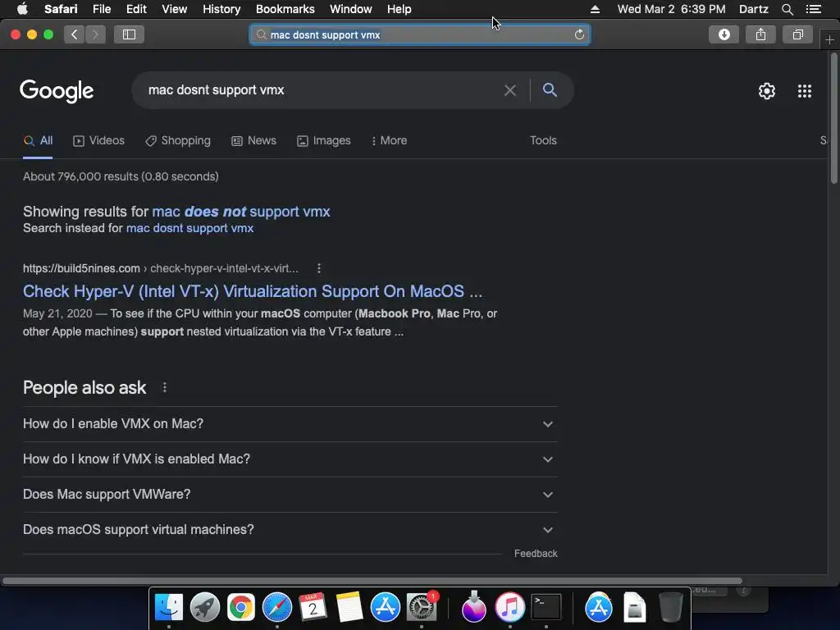Select the All results tab
Viewport: 840px width, 630px height.
[38, 140]
